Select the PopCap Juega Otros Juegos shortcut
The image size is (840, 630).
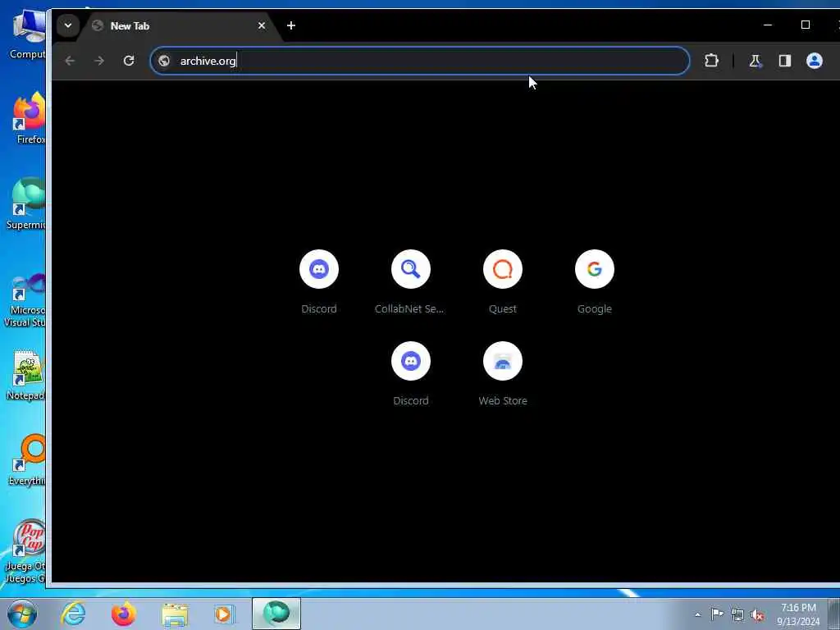[25, 552]
